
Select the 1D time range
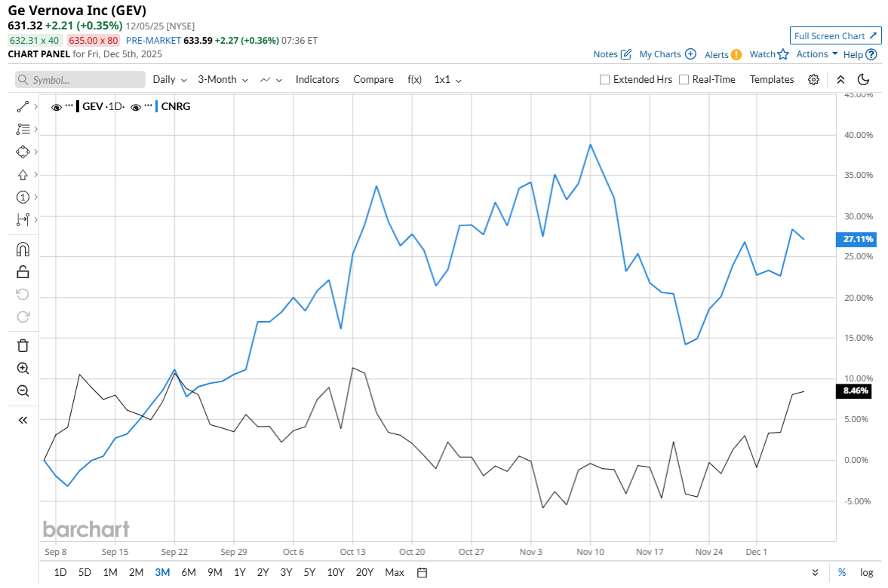[60, 573]
